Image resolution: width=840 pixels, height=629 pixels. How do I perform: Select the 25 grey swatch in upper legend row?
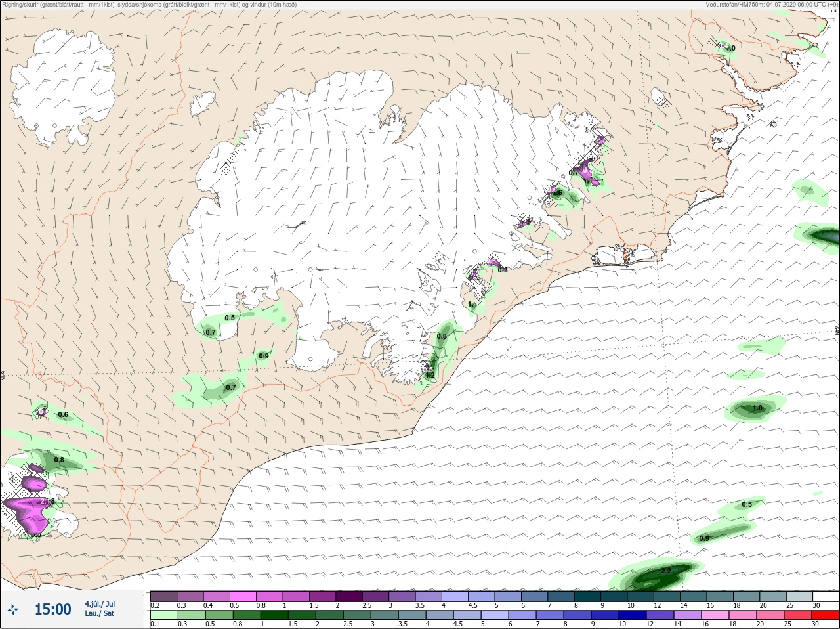(799, 596)
